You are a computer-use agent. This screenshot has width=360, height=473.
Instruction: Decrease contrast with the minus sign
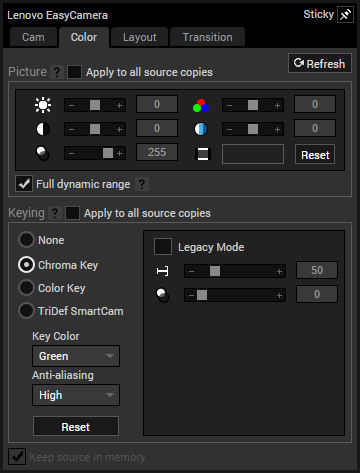click(x=71, y=129)
